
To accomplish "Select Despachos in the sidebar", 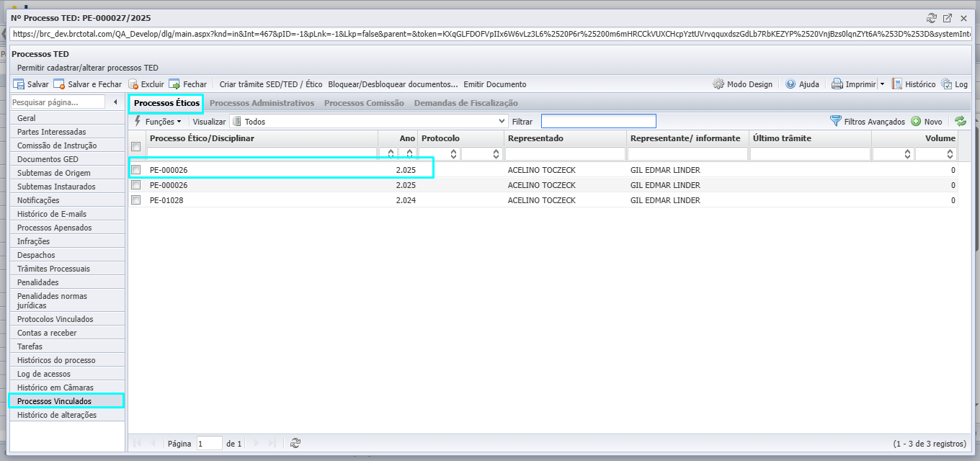I will pyautogui.click(x=67, y=255).
